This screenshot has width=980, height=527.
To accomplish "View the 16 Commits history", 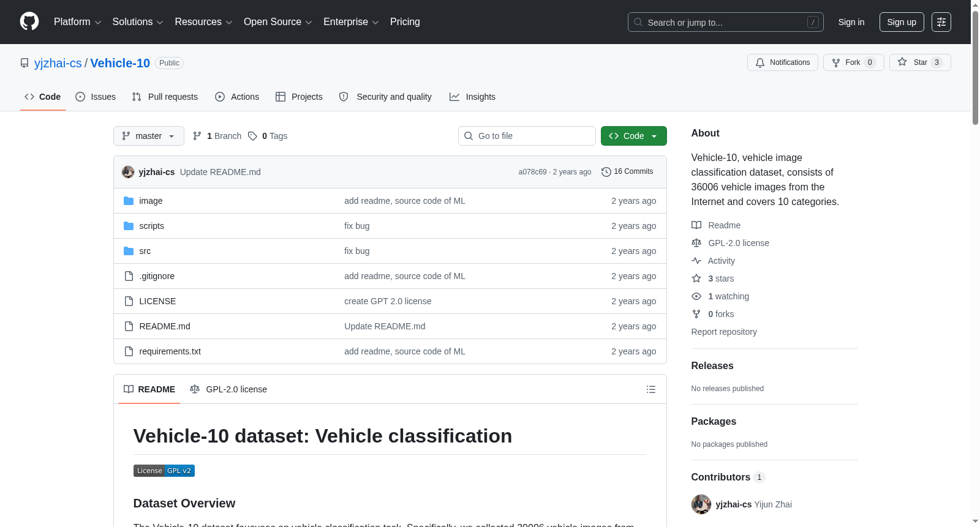I will point(627,172).
